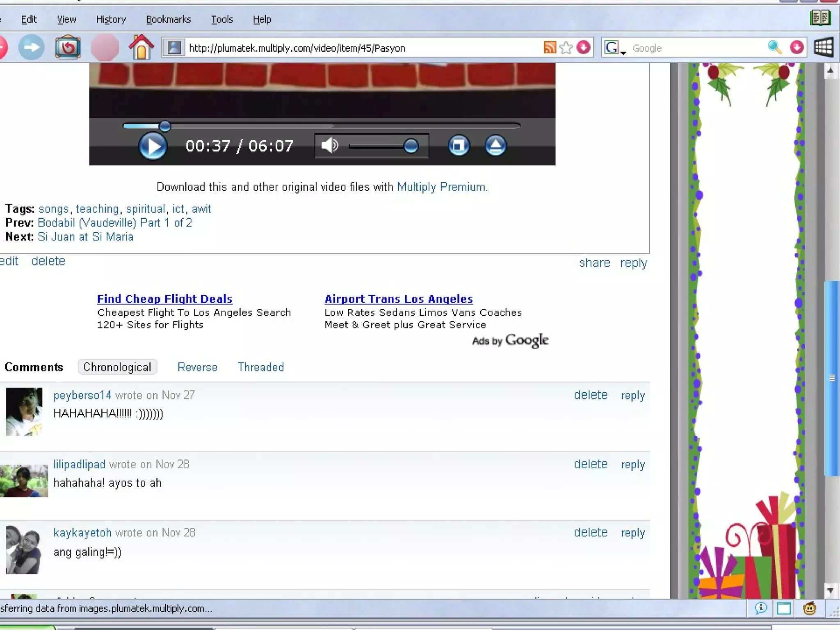
Task: Click the video volume slider knob
Action: point(411,146)
